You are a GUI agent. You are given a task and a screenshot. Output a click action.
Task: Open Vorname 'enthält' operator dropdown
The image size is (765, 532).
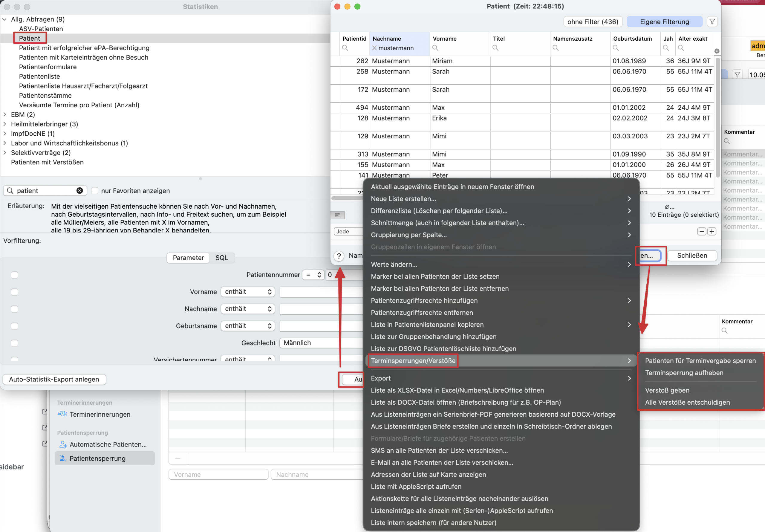point(248,292)
